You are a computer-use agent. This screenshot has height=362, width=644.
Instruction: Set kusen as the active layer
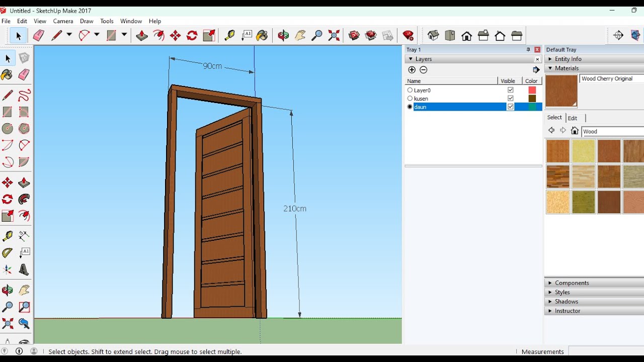410,99
